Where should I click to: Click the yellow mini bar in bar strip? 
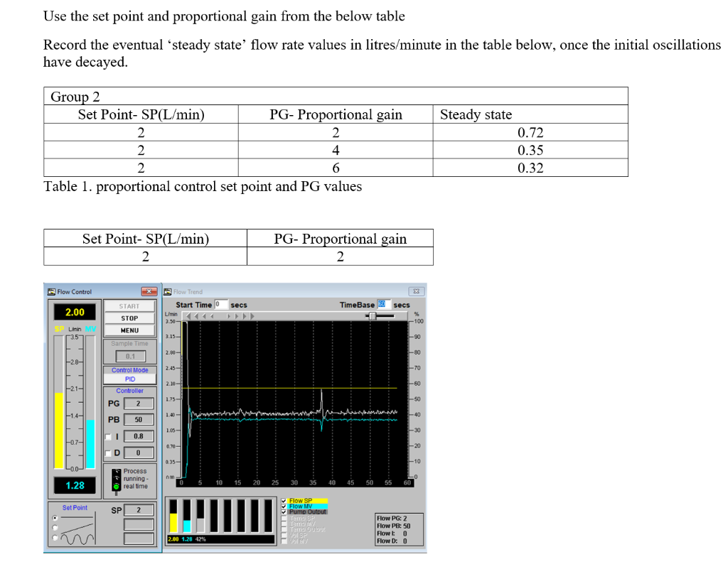pos(173,522)
